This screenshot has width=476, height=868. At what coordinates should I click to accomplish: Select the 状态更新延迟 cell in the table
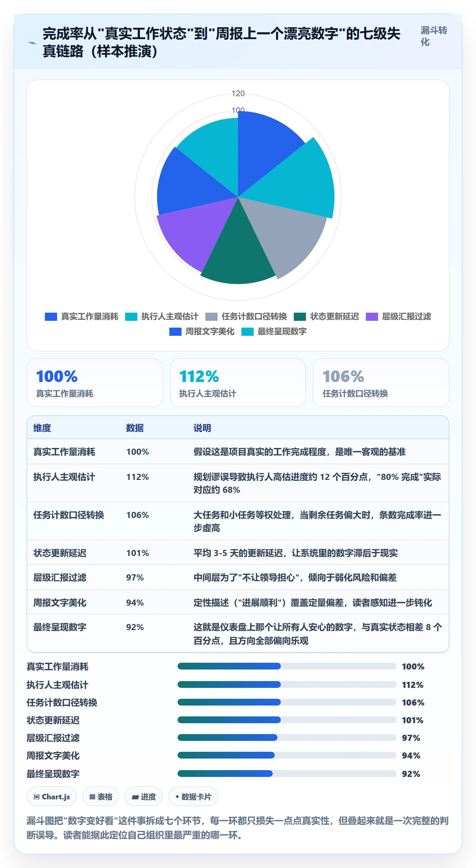click(x=60, y=553)
